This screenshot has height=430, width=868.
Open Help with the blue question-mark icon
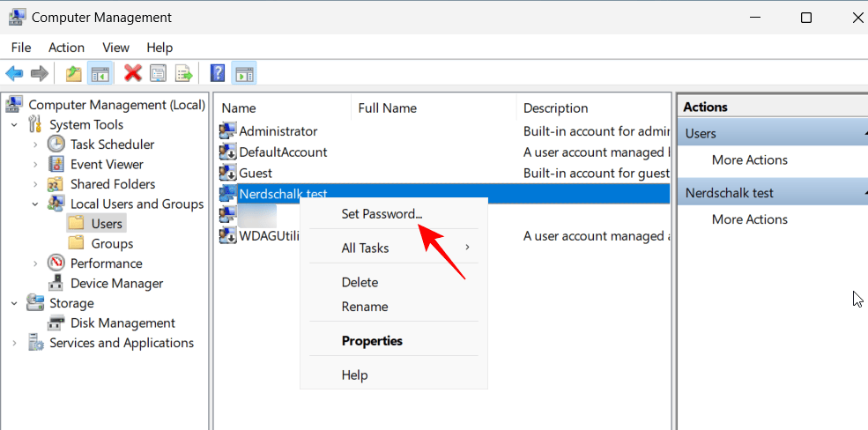[218, 74]
